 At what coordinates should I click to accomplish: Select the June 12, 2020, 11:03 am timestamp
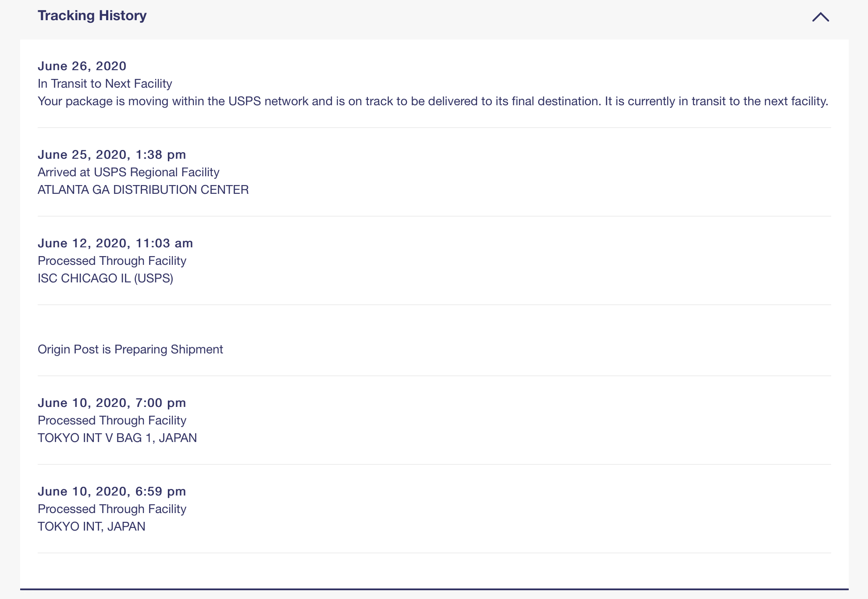tap(115, 243)
